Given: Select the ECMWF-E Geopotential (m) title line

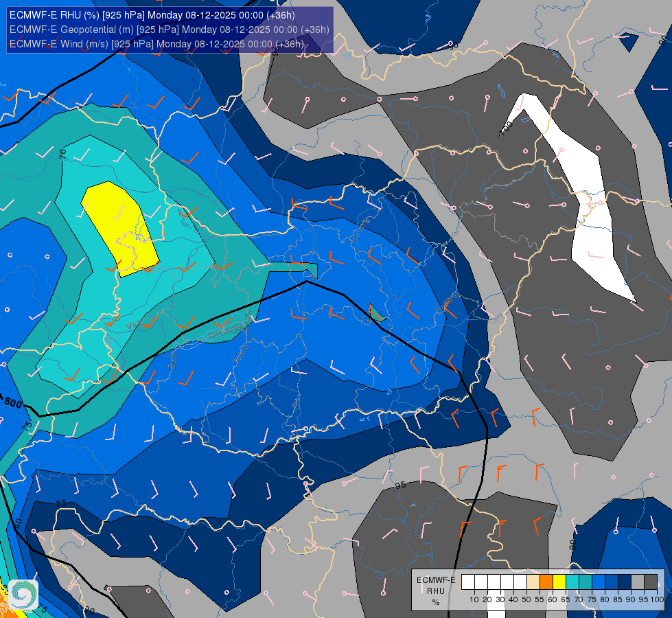Looking at the screenshot, I should 170,30.
